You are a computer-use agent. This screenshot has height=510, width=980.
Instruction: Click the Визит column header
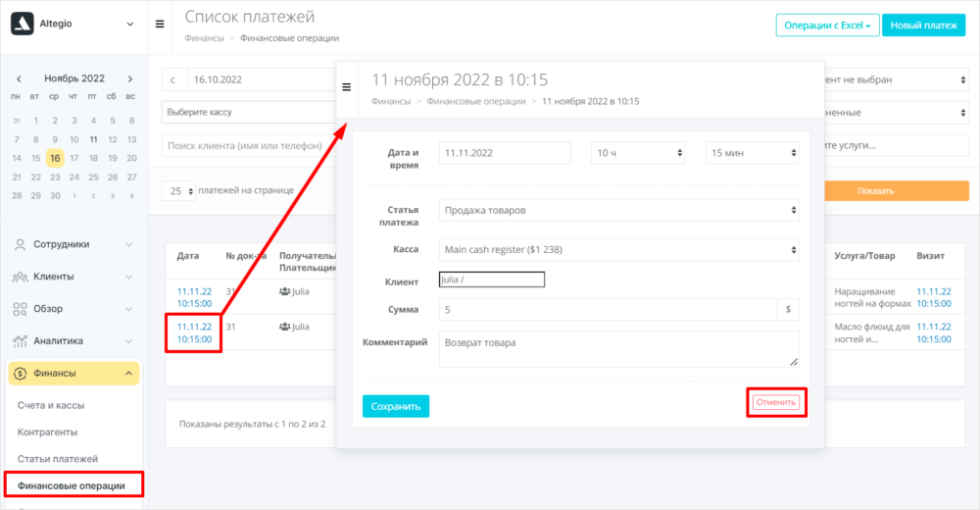(x=931, y=256)
